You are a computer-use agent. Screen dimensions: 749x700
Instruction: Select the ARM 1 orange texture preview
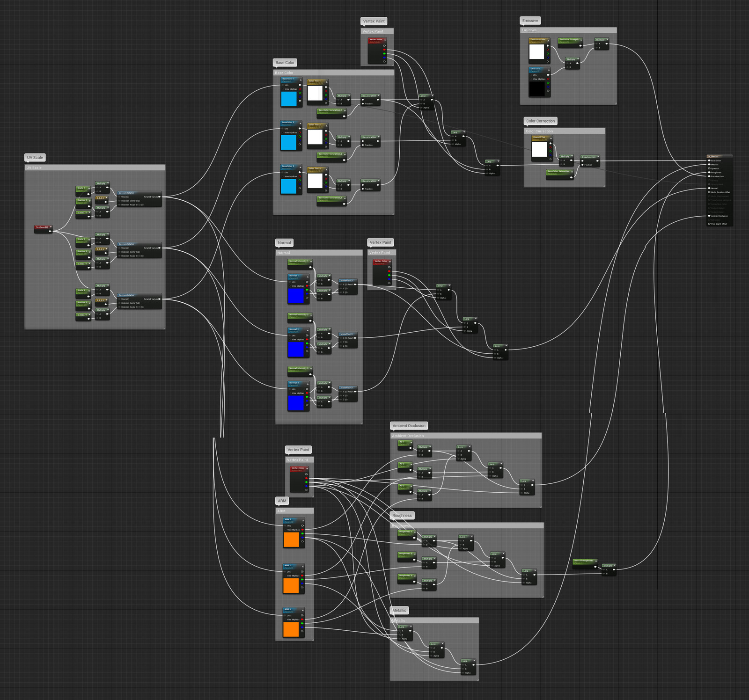(291, 540)
